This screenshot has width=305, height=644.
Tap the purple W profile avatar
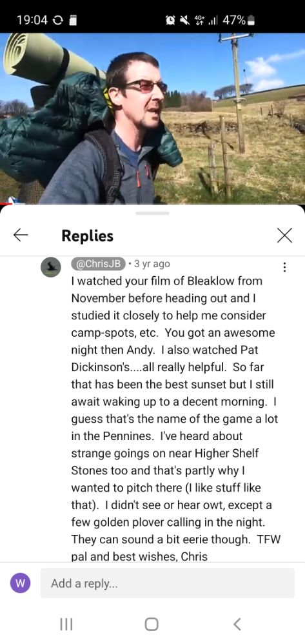[20, 583]
